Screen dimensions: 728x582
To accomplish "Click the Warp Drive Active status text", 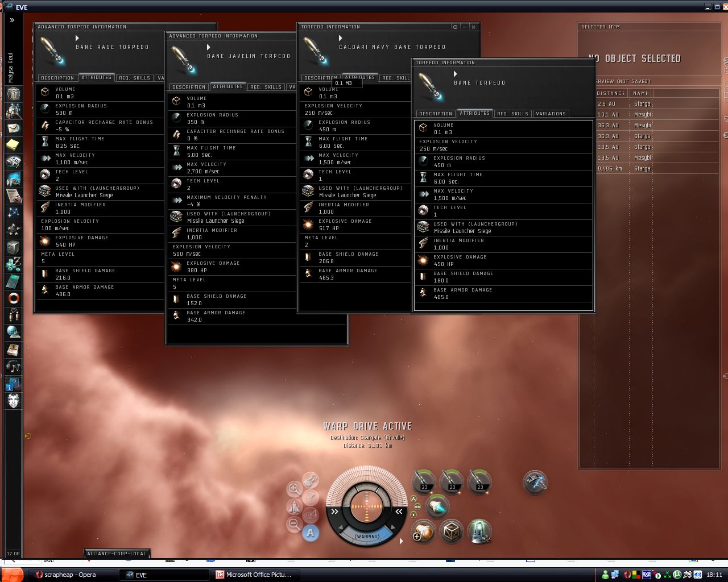I will tap(367, 426).
